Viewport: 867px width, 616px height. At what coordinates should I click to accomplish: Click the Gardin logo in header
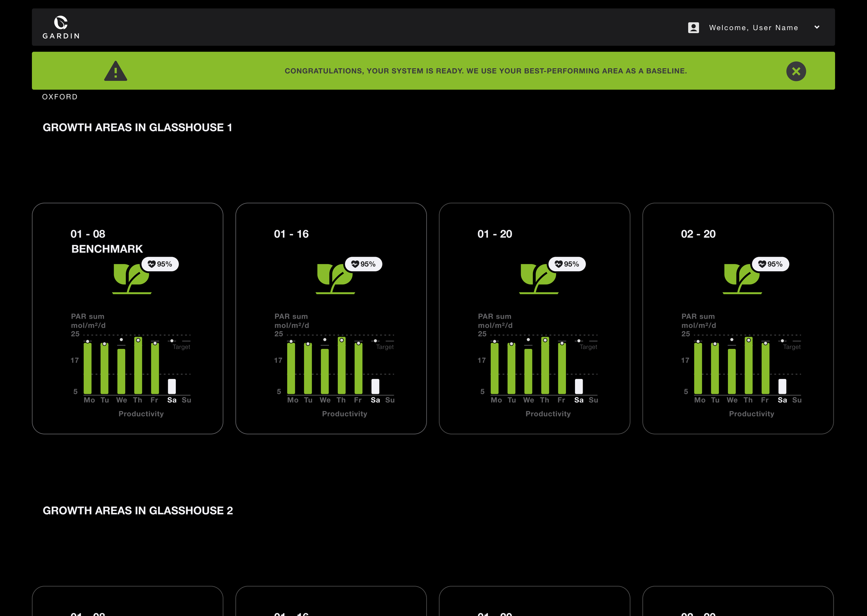[x=61, y=27]
